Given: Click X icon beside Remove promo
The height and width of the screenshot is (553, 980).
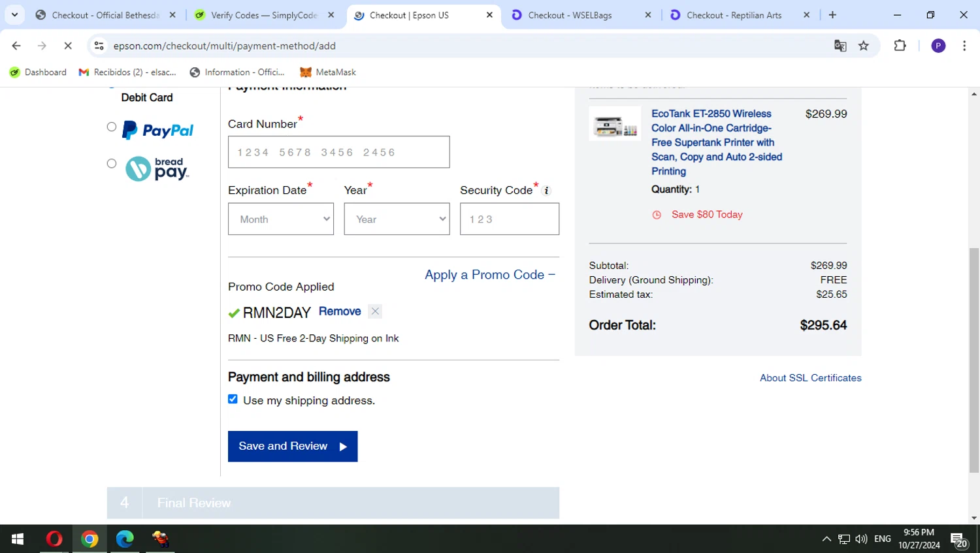Looking at the screenshot, I should pos(375,311).
